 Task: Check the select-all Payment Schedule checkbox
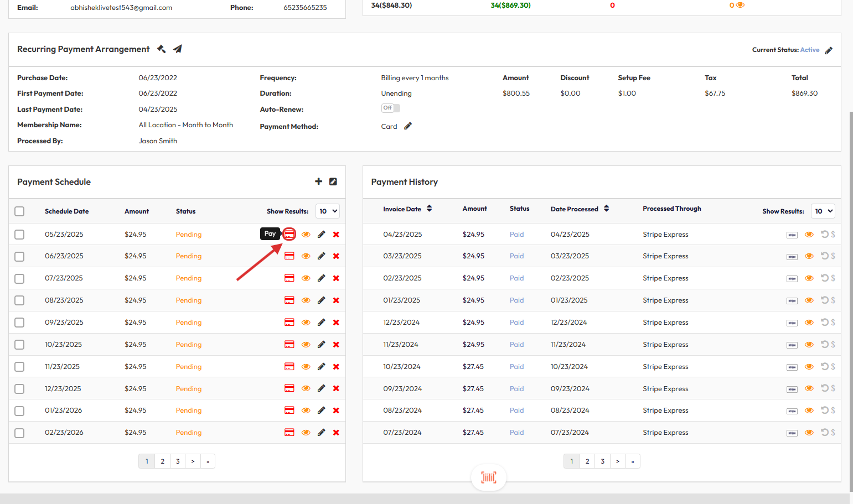point(19,211)
